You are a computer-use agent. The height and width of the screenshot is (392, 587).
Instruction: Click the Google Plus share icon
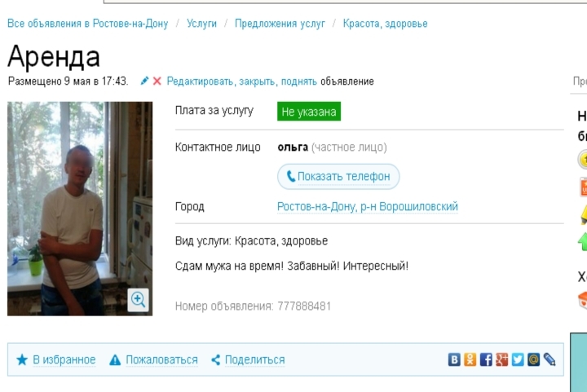tap(501, 359)
